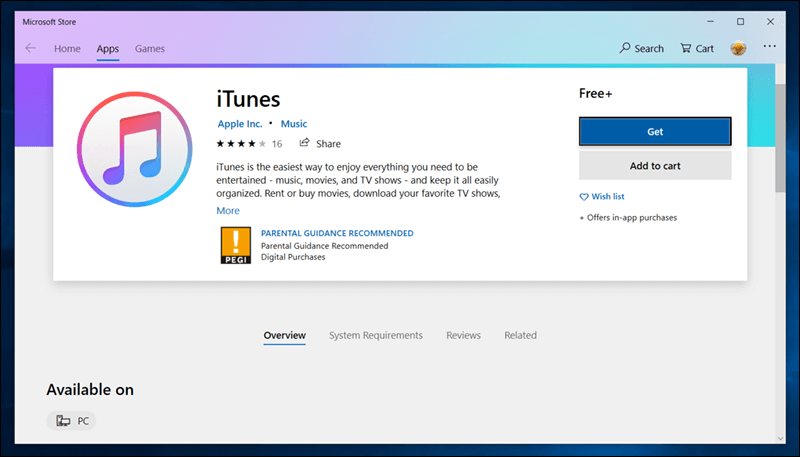Open the Cart

click(x=697, y=48)
